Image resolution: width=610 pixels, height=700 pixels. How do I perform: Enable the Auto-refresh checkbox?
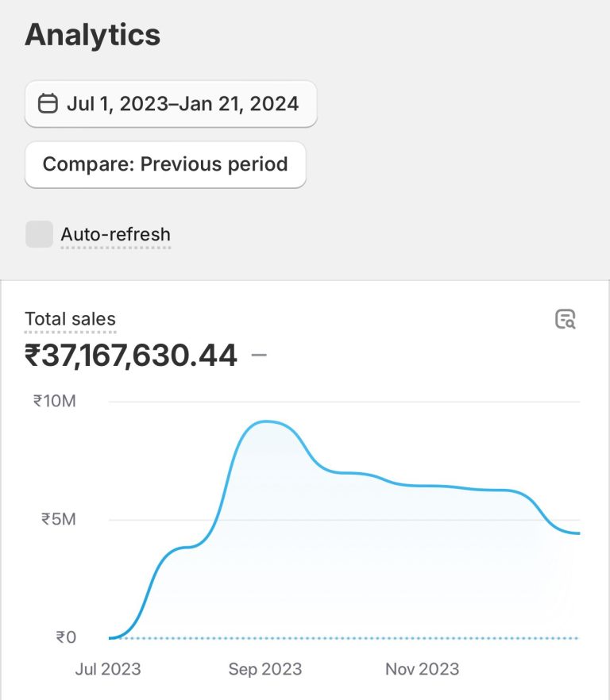click(39, 234)
